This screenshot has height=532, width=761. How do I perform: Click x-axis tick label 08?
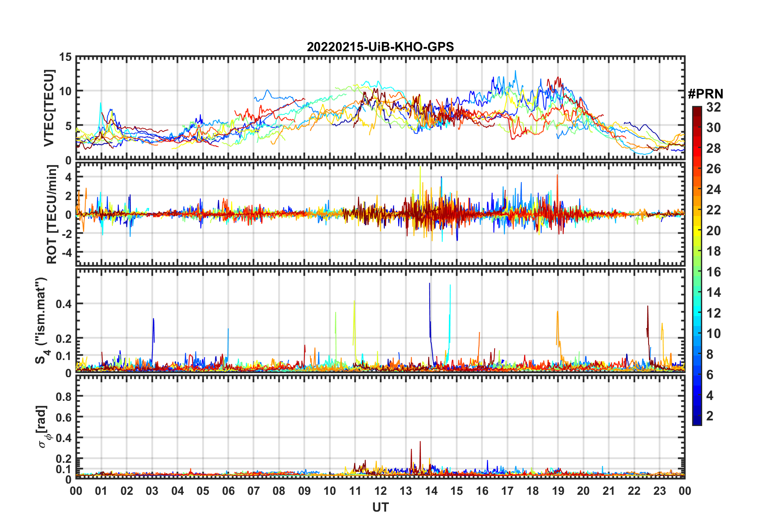pos(279,491)
